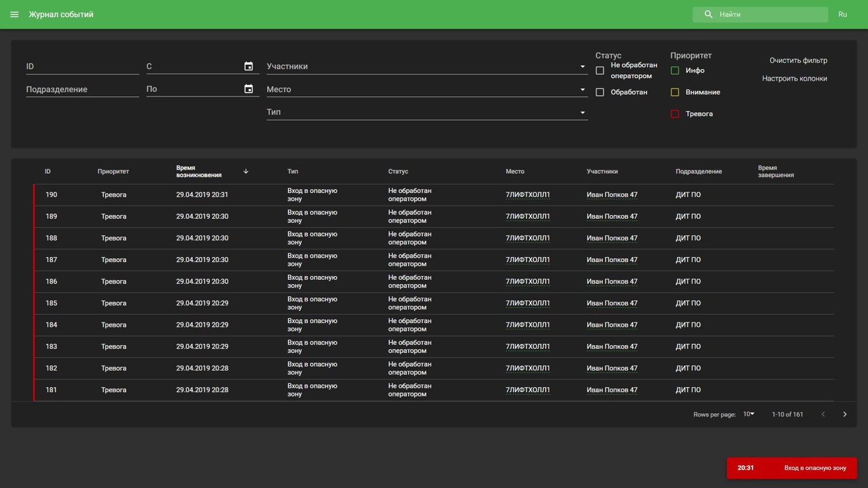Check the Обработан status filter
The height and width of the screenshot is (488, 868).
tap(600, 92)
